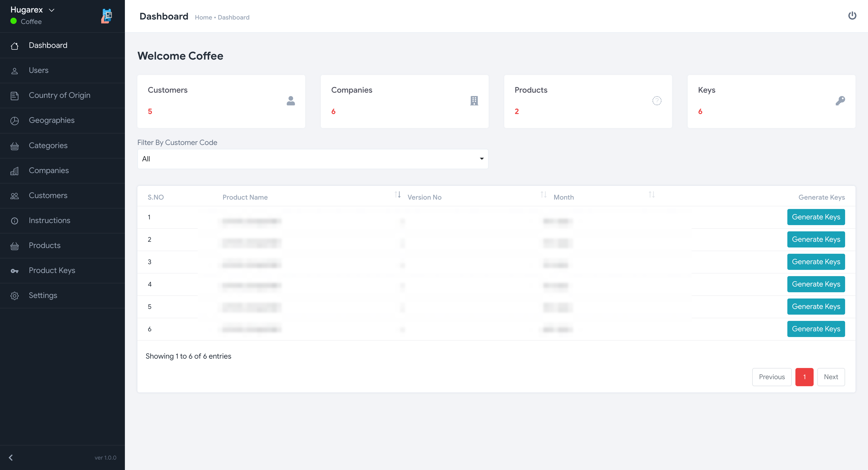Image resolution: width=868 pixels, height=470 pixels.
Task: Go to Instructions in the sidebar
Action: (x=49, y=220)
